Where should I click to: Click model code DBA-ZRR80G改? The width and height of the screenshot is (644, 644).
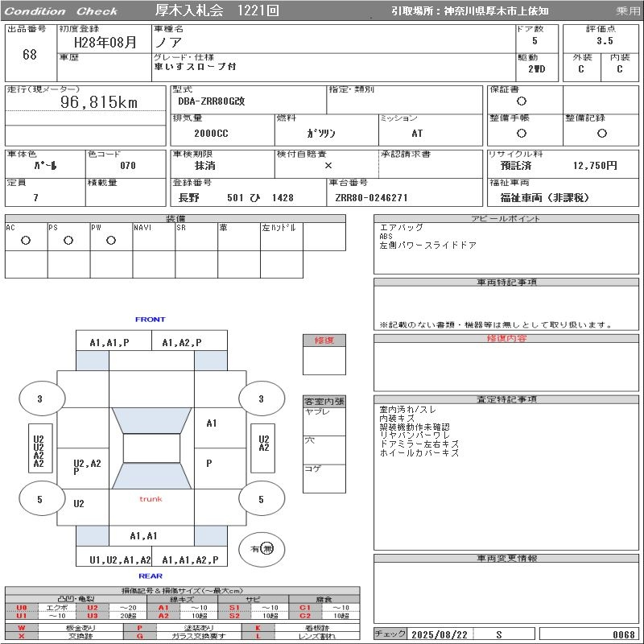[x=212, y=101]
